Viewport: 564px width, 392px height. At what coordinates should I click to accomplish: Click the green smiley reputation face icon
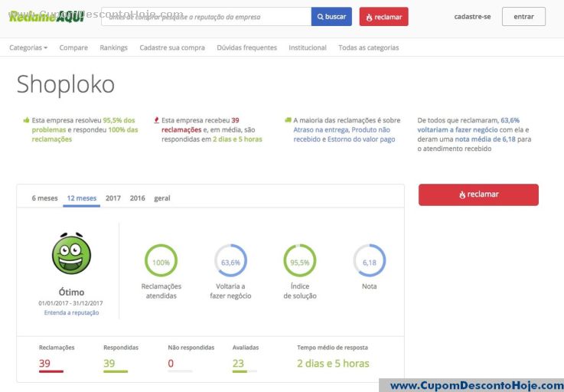pos(71,253)
